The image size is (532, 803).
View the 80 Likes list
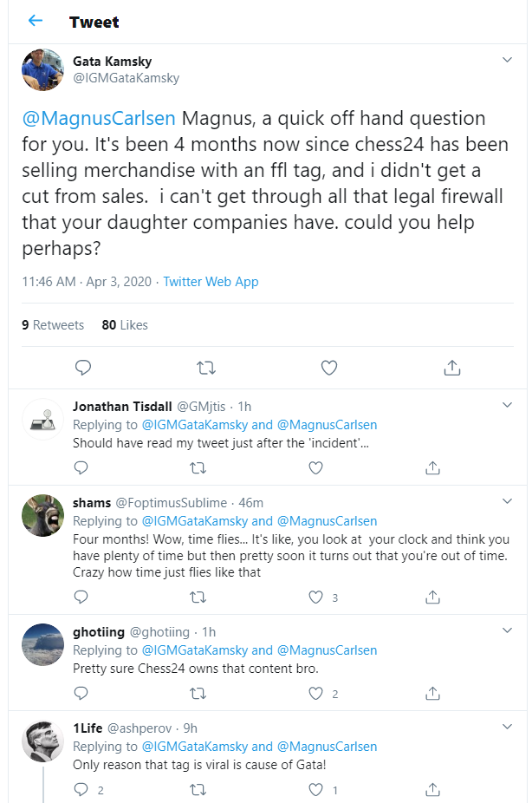125,325
